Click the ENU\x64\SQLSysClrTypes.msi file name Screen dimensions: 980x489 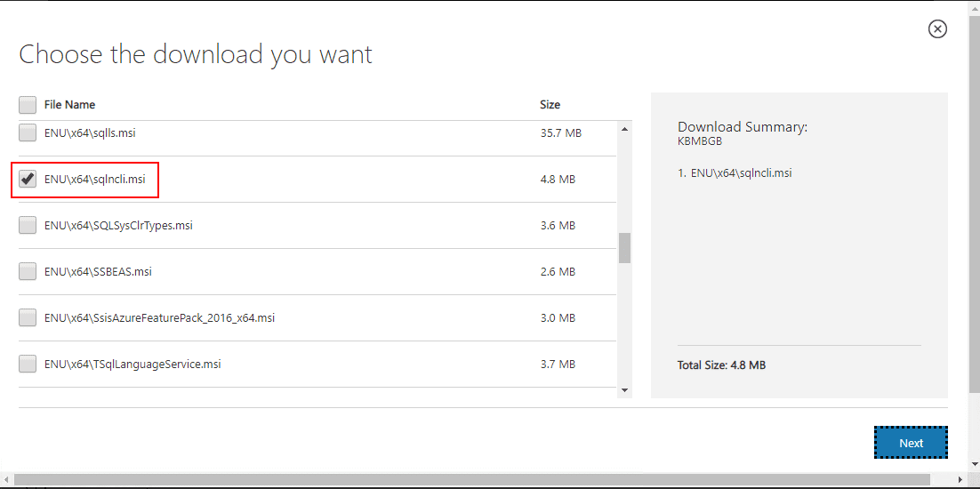coord(118,226)
